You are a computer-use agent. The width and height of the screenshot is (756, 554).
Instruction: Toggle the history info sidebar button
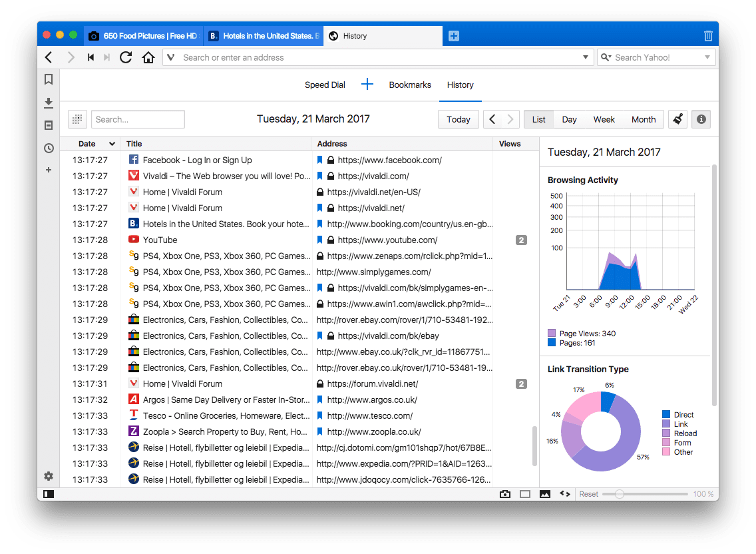point(701,119)
